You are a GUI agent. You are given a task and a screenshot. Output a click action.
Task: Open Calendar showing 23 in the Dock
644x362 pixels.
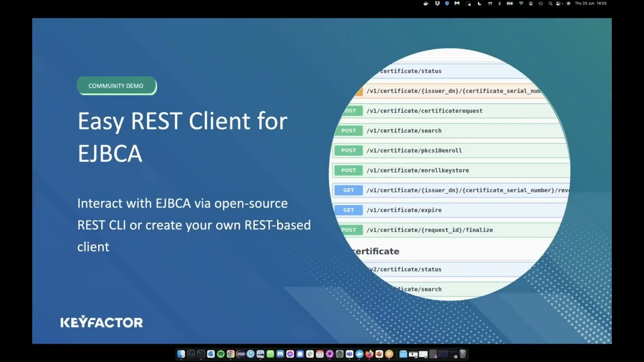point(319,354)
